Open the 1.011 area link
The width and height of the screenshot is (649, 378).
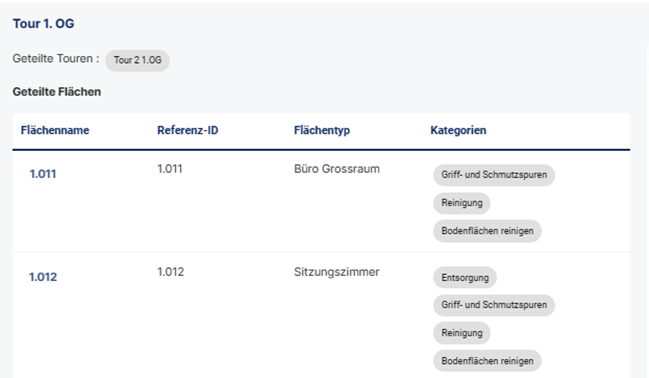(43, 174)
